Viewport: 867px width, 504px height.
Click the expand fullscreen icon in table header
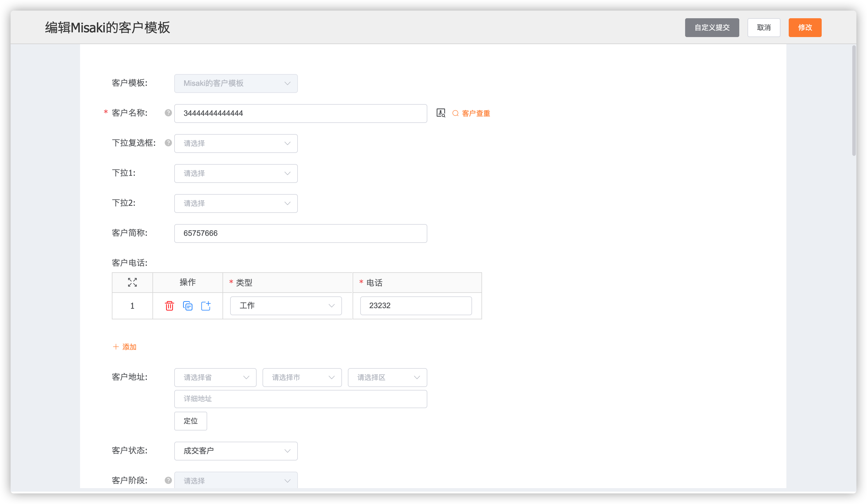(x=132, y=282)
